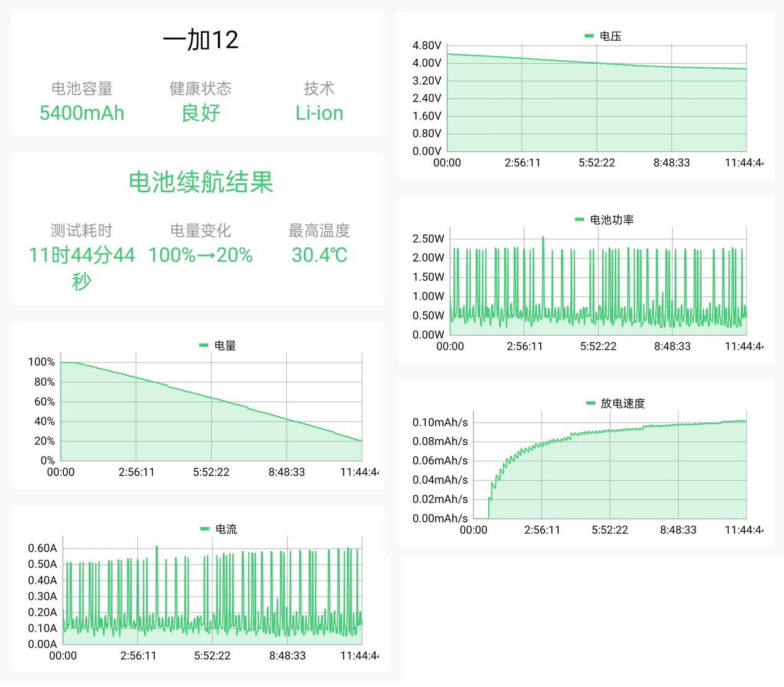Click the 0.60A axis label in 电流 chart
Screen dimensions: 784x687
42,548
